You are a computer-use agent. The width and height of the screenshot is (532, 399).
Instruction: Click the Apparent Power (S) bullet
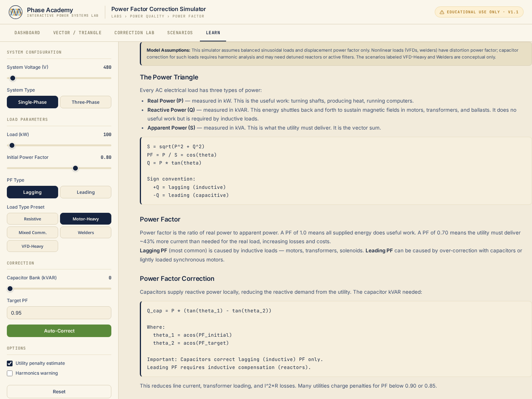click(264, 128)
